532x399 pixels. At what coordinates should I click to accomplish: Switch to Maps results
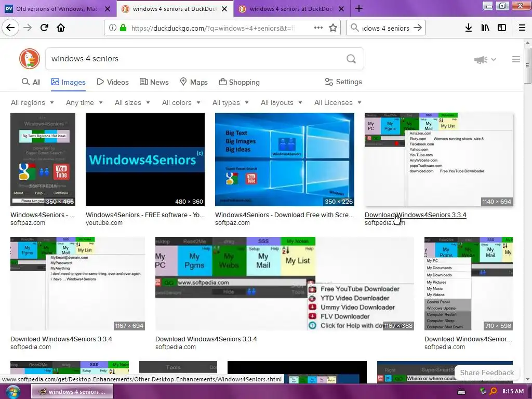point(194,82)
